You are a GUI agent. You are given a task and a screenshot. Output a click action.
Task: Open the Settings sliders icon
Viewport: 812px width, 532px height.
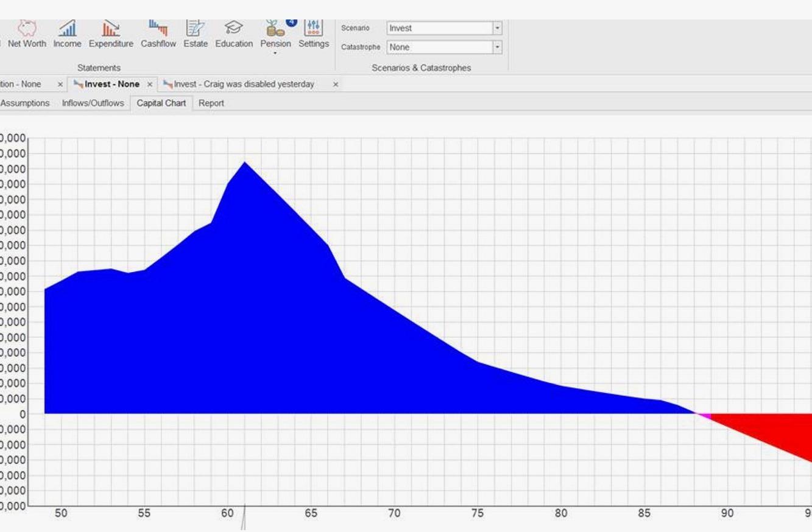coord(313,29)
